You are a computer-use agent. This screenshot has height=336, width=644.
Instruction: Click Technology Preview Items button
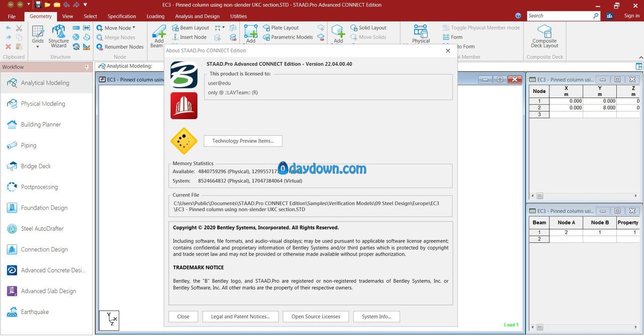tap(243, 141)
